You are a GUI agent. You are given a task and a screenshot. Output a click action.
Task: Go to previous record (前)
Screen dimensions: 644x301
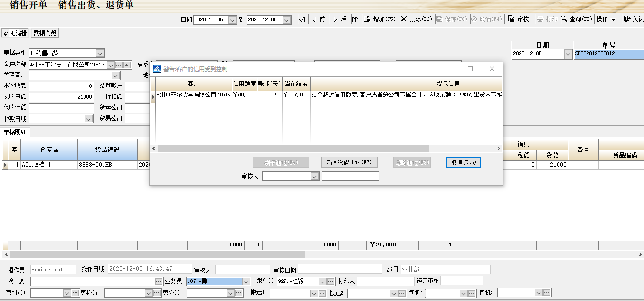click(318, 19)
